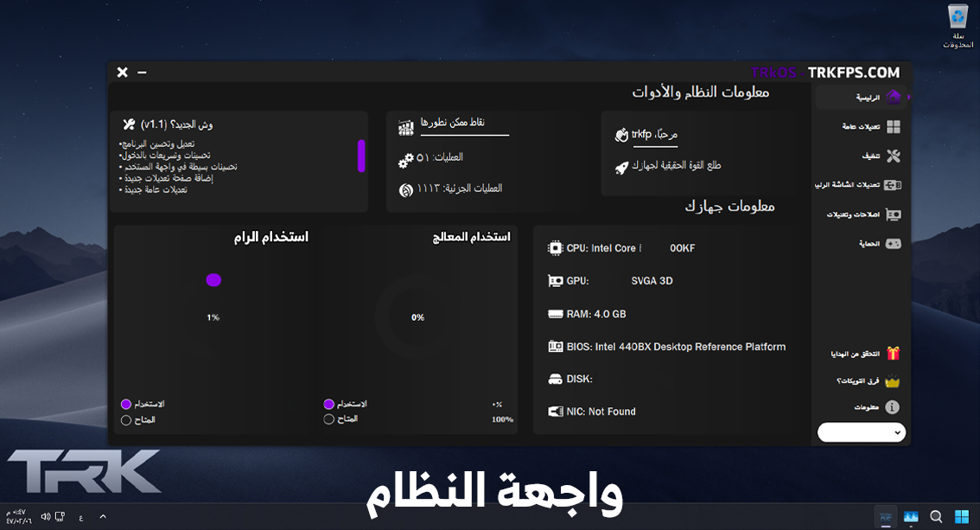The width and height of the screenshot is (980, 530).
Task: Click the CPU chip icon
Action: (555, 248)
